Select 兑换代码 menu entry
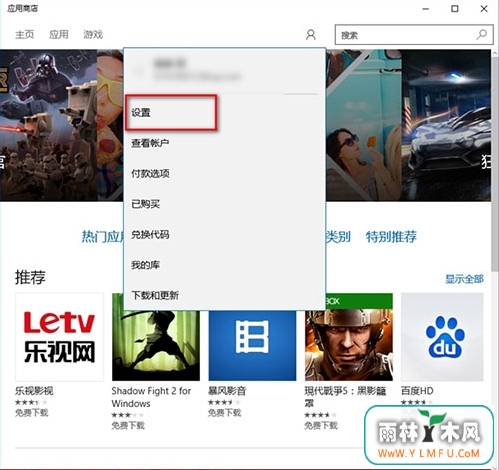The image size is (499, 470). (x=150, y=234)
